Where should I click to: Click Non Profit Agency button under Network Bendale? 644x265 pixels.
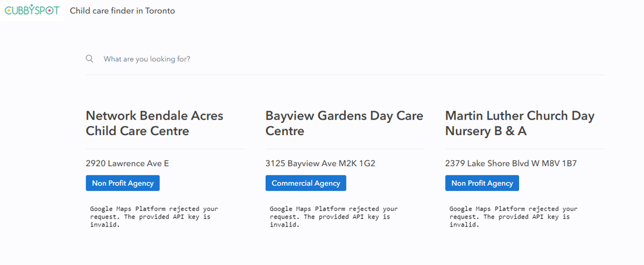click(x=123, y=183)
